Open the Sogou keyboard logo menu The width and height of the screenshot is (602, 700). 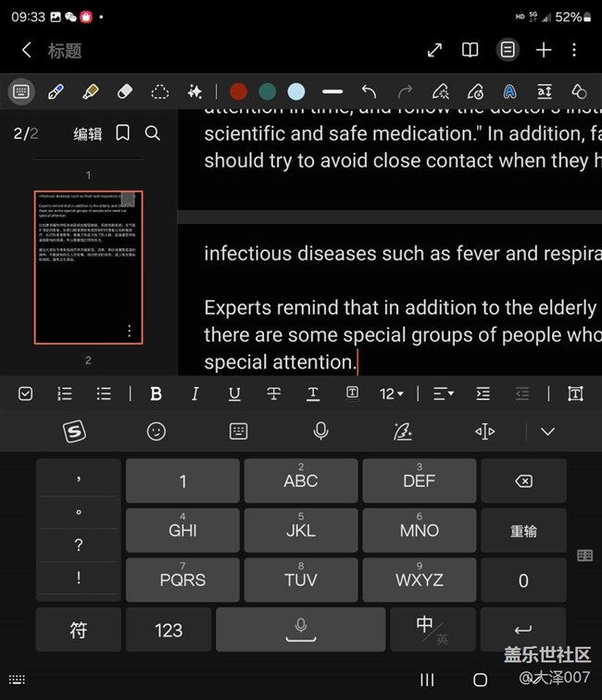[75, 431]
